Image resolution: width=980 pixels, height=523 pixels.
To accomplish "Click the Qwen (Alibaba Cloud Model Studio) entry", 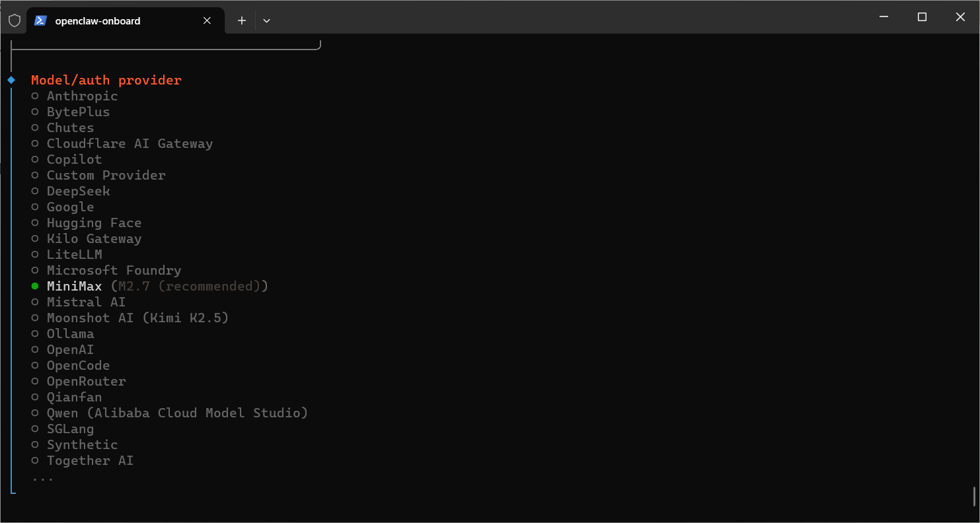I will click(x=170, y=413).
